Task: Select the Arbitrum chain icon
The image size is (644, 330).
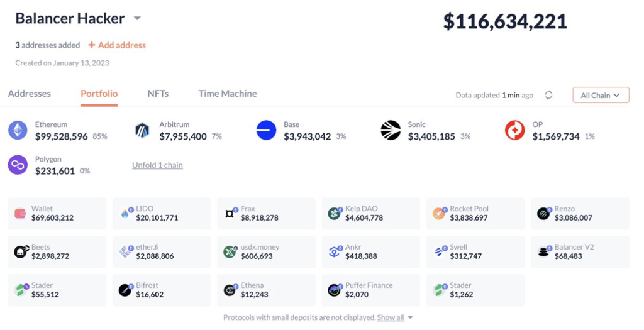Action: 142,131
